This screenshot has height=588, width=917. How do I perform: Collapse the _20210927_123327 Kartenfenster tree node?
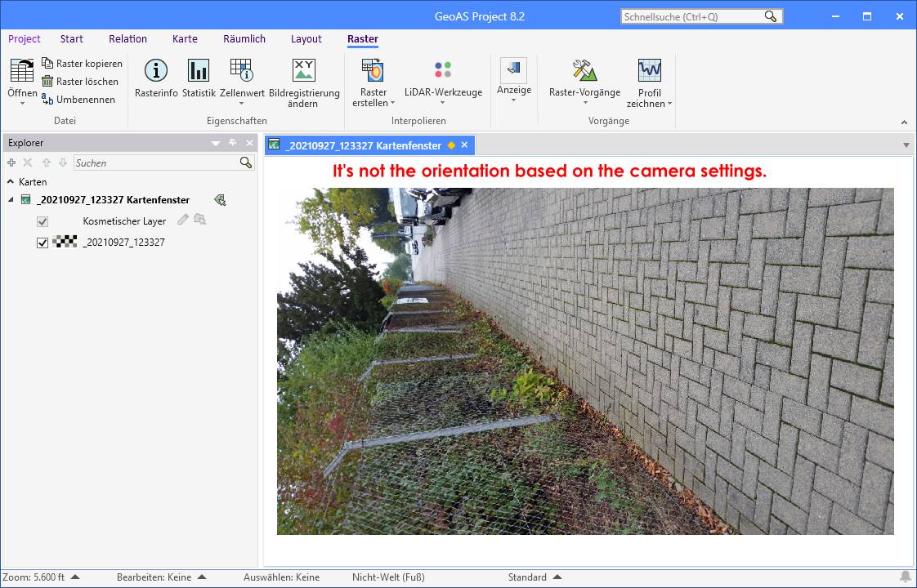(x=11, y=200)
